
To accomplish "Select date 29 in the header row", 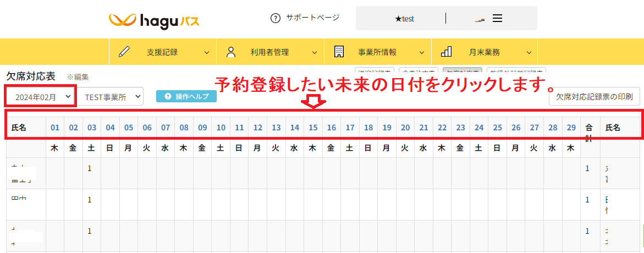I will pyautogui.click(x=571, y=128).
